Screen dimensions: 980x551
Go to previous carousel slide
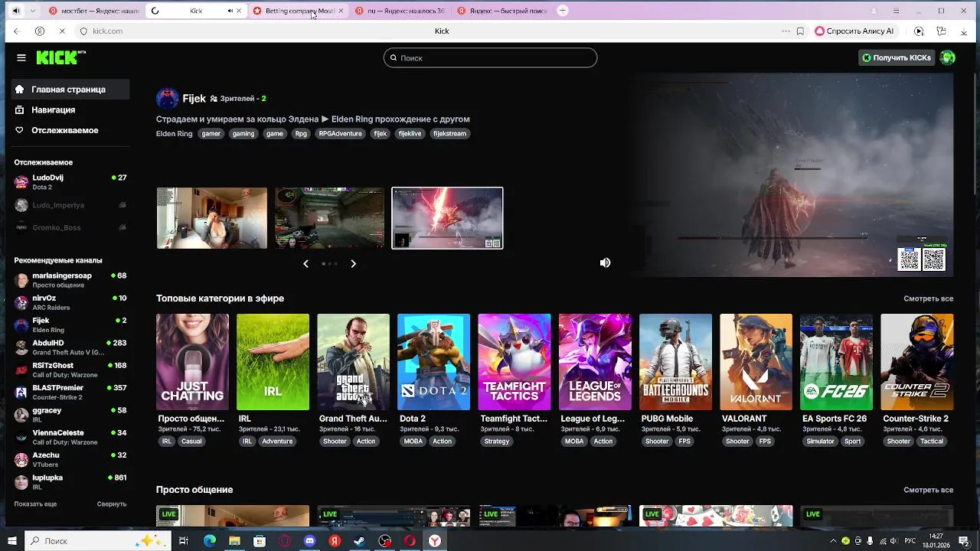pos(305,263)
